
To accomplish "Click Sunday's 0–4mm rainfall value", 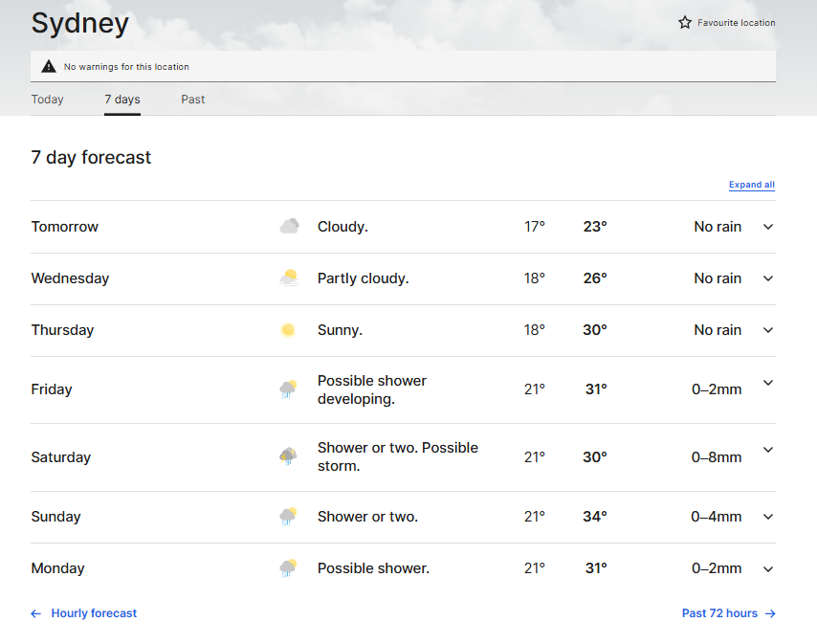I will pyautogui.click(x=717, y=517).
